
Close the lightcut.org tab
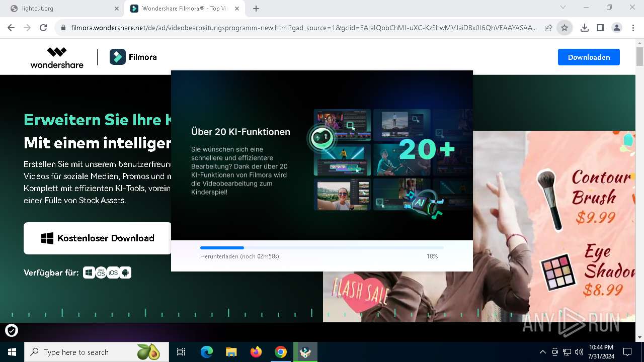click(x=117, y=9)
